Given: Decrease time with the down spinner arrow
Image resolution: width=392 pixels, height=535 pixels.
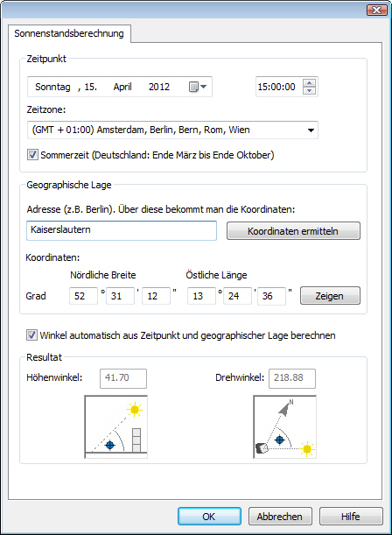Looking at the screenshot, I should (x=309, y=91).
